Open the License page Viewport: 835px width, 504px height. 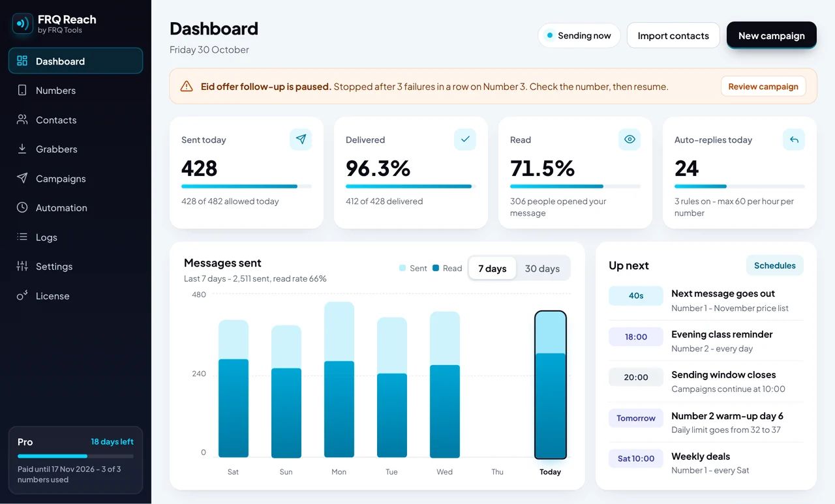pyautogui.click(x=76, y=295)
